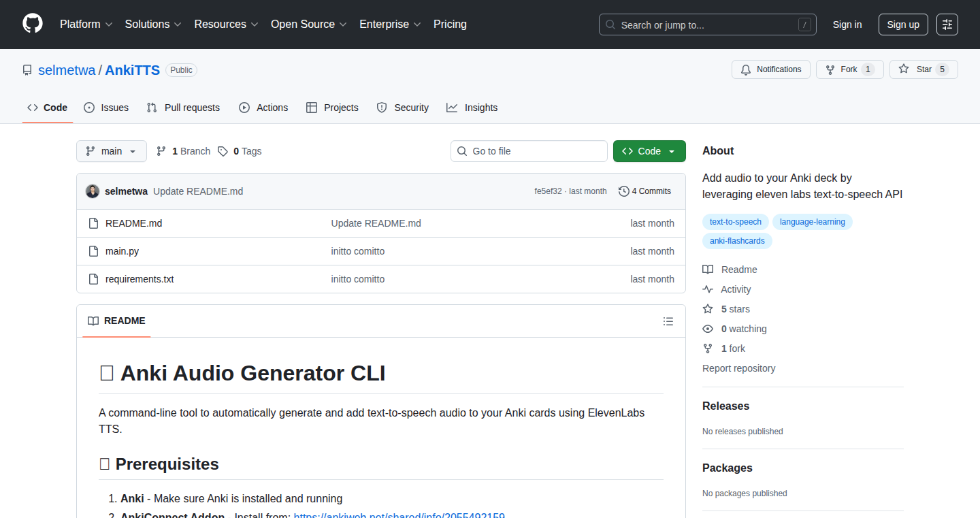The width and height of the screenshot is (980, 518).
Task: Open the selmetwa owner profile link
Action: (x=67, y=70)
